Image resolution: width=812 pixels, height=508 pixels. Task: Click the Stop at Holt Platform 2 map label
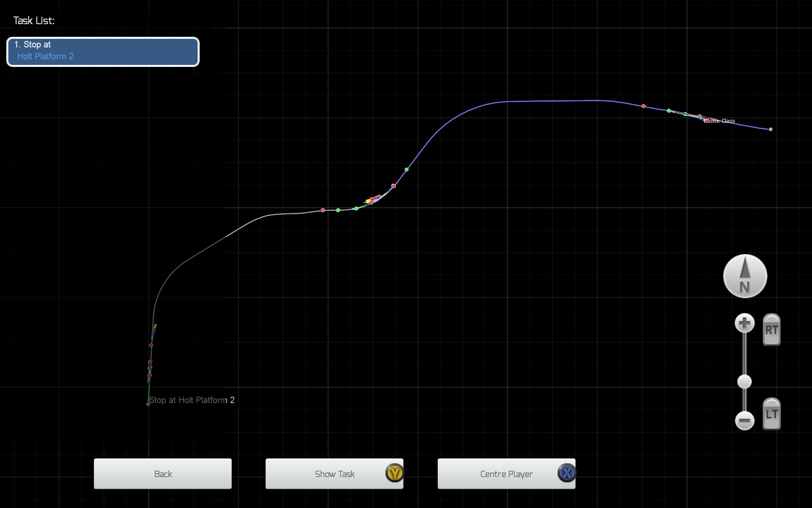pyautogui.click(x=192, y=400)
